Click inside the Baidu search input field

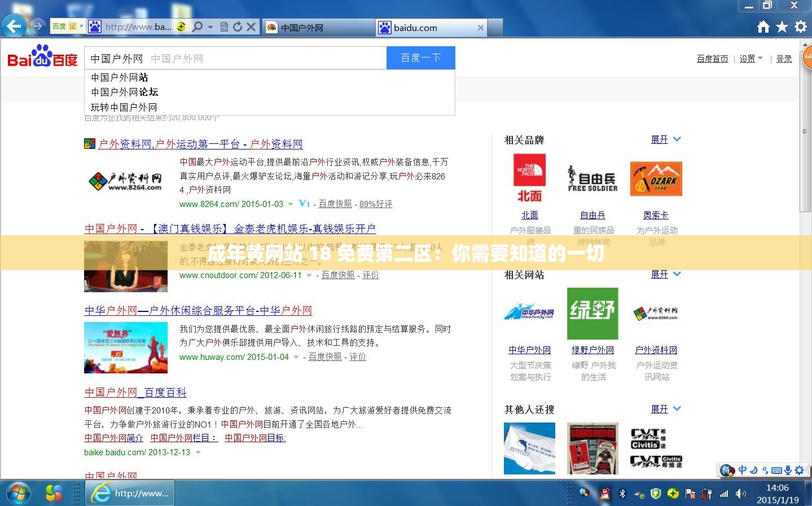(x=235, y=58)
